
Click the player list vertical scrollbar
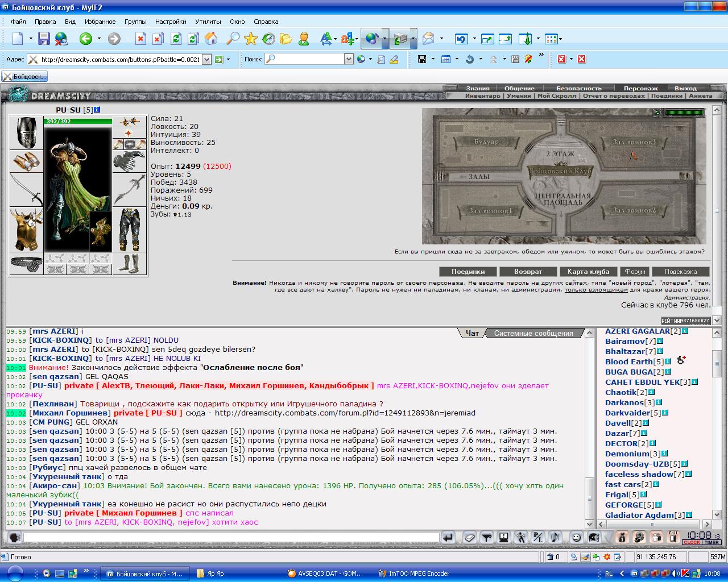click(717, 423)
